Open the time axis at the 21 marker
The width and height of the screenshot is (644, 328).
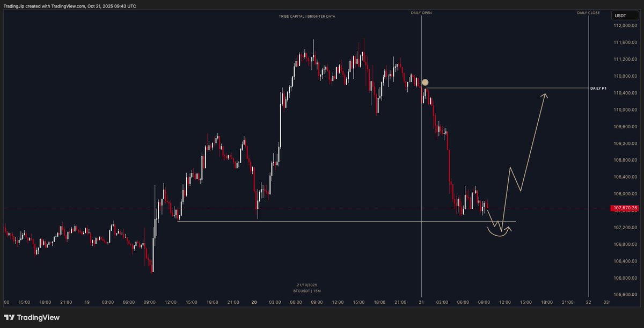point(422,302)
